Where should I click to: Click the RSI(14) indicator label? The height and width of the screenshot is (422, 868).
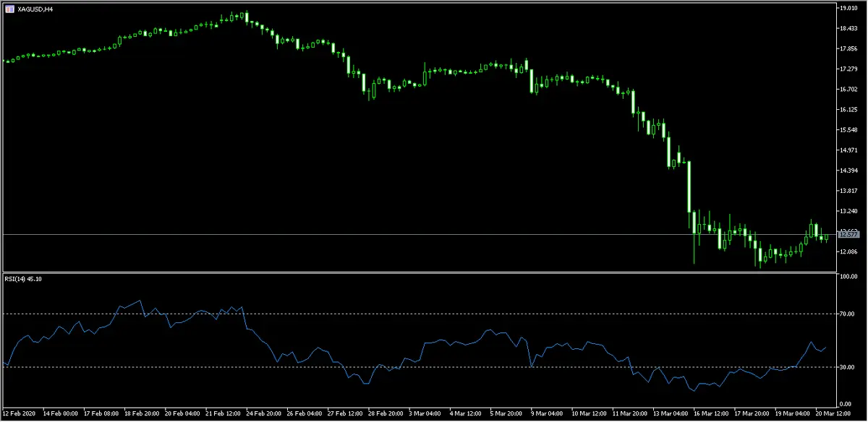point(14,278)
